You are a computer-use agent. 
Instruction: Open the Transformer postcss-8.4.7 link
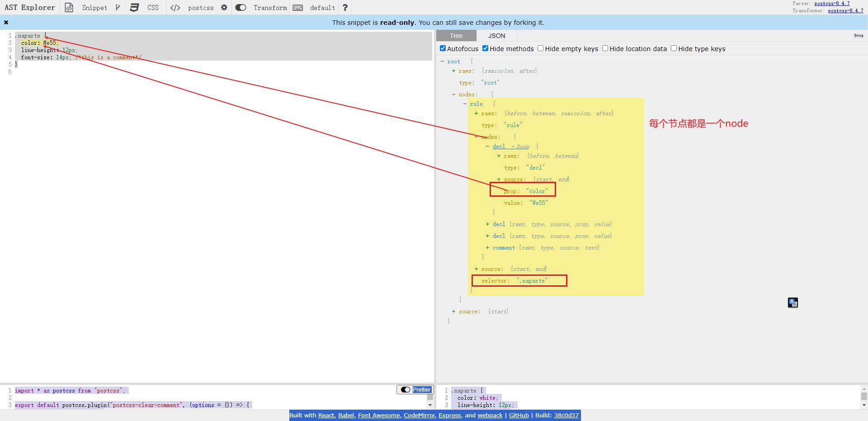[x=845, y=10]
